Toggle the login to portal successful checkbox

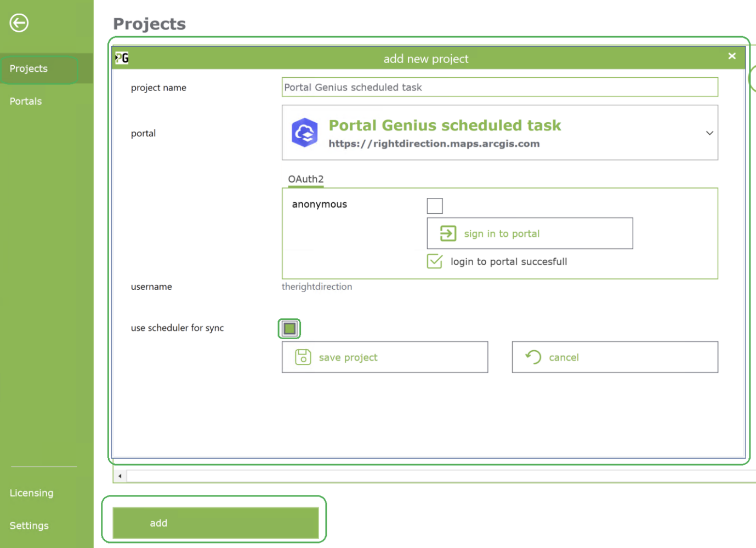pyautogui.click(x=435, y=261)
